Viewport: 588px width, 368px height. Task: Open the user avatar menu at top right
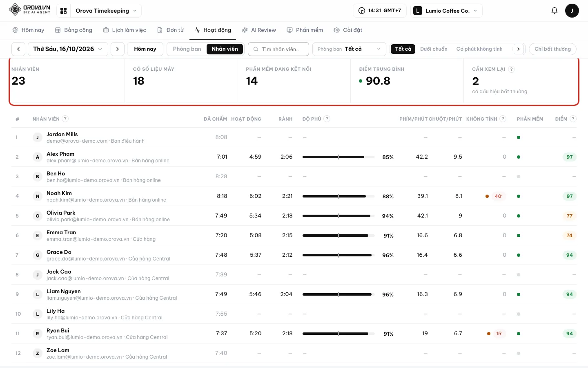pos(572,11)
